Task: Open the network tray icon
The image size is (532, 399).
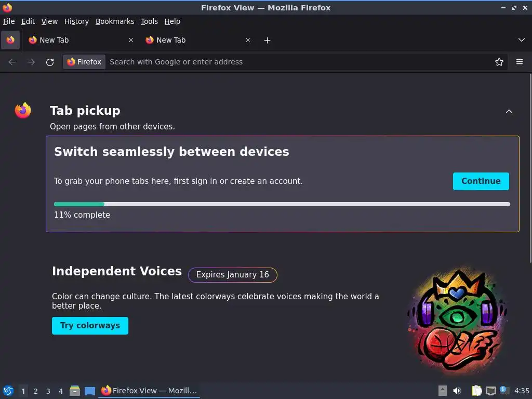Action: 490,391
